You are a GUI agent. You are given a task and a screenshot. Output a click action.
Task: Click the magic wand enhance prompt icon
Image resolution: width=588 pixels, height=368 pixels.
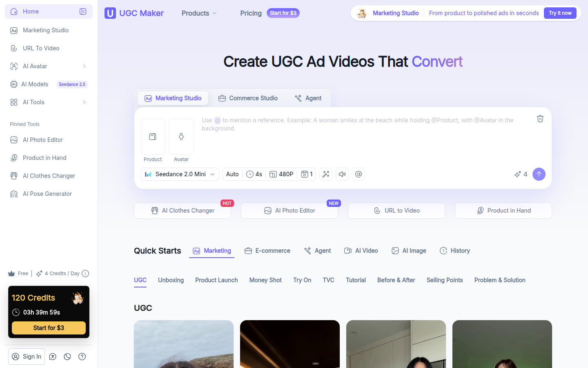tap(326, 174)
